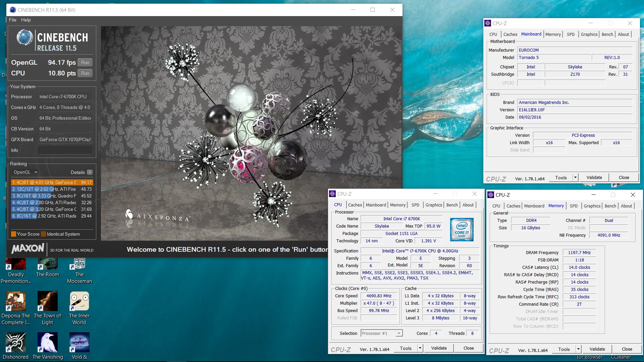Image resolution: width=644 pixels, height=362 pixels.
Task: Open The Town of Light shortcut
Action: pyautogui.click(x=48, y=308)
